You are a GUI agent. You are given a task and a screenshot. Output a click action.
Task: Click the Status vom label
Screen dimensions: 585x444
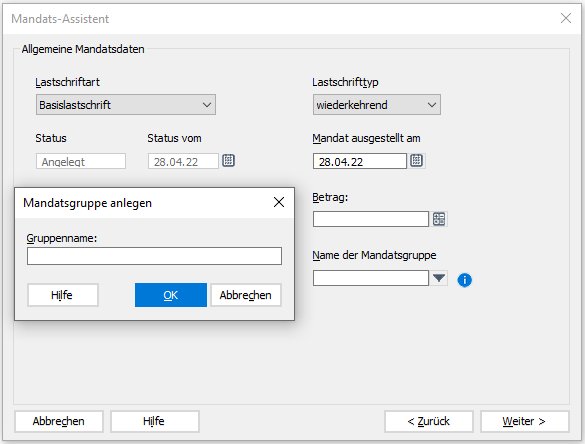174,138
